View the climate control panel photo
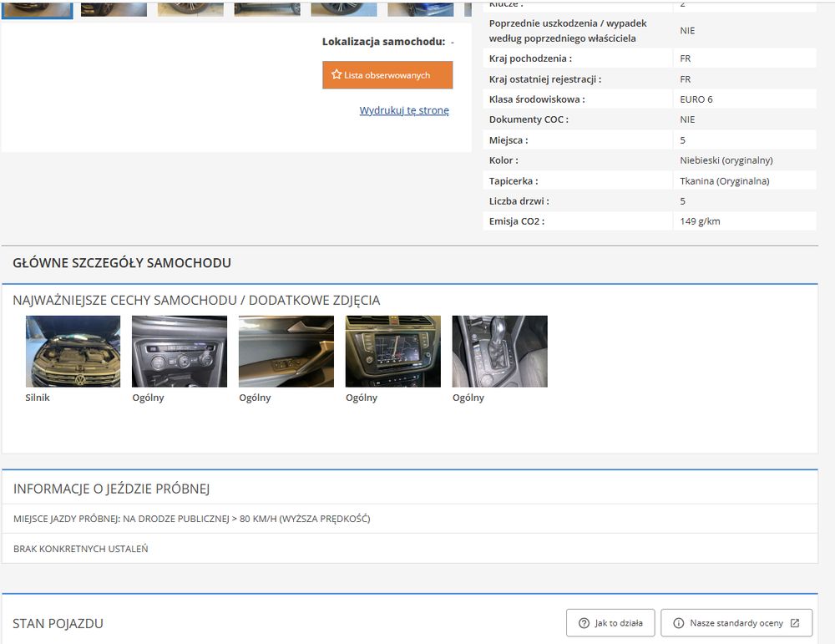The width and height of the screenshot is (835, 644). click(x=180, y=351)
